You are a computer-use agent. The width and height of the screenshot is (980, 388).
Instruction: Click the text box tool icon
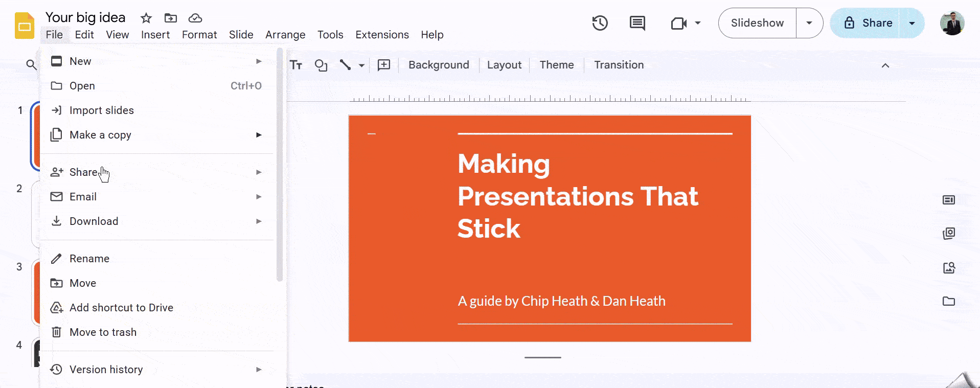click(296, 65)
